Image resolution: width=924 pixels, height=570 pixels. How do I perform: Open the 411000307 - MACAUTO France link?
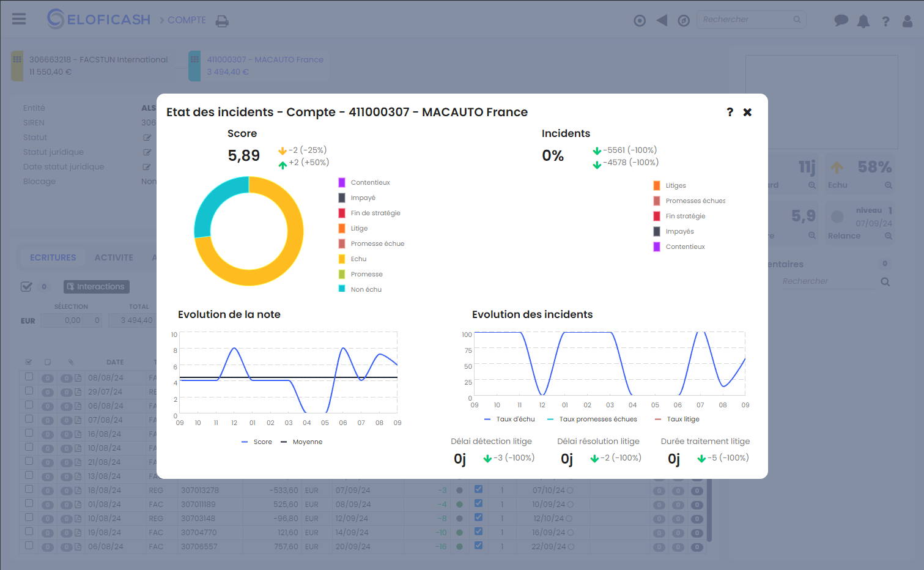click(265, 59)
